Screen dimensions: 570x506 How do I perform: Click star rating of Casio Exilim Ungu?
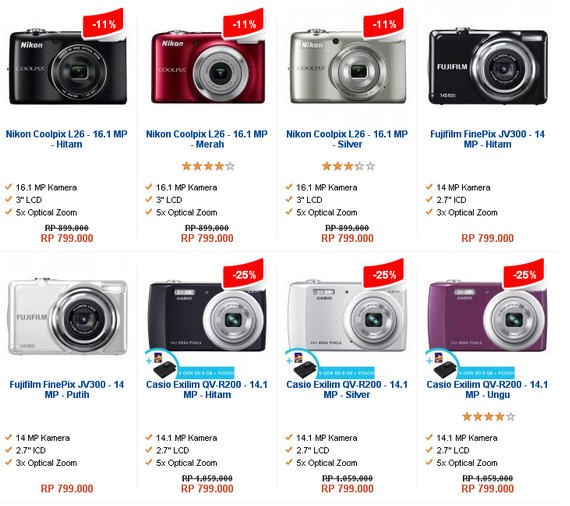(488, 417)
